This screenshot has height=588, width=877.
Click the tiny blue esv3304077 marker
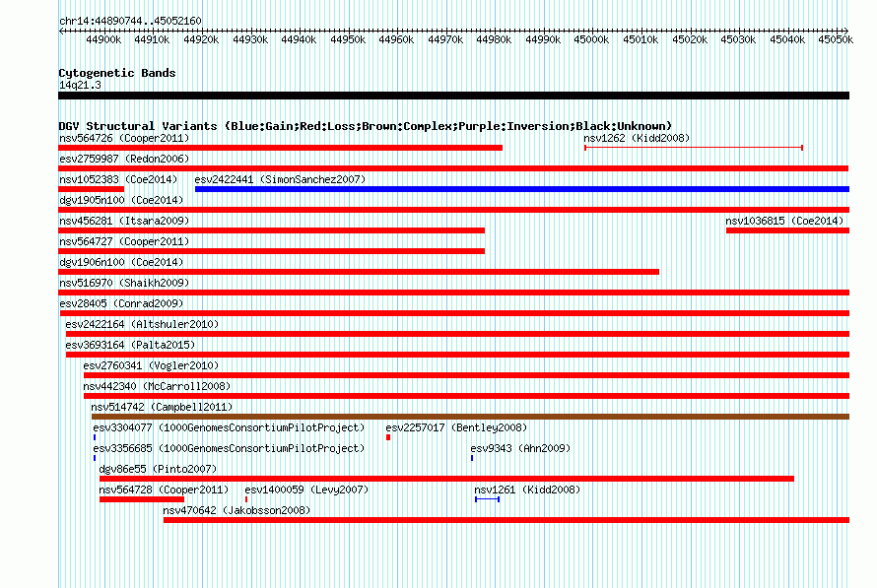(95, 437)
